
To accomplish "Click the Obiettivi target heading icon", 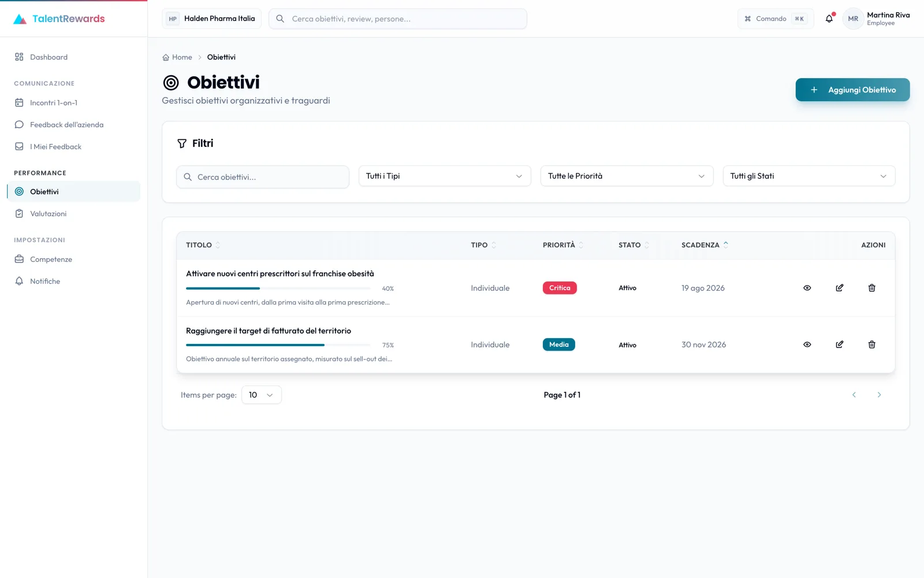I will [x=171, y=83].
